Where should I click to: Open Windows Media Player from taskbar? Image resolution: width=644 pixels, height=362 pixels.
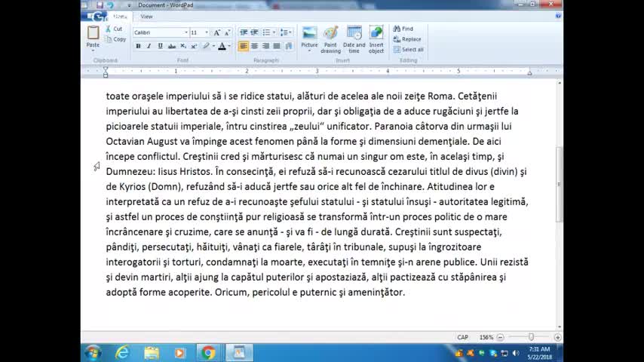click(179, 352)
